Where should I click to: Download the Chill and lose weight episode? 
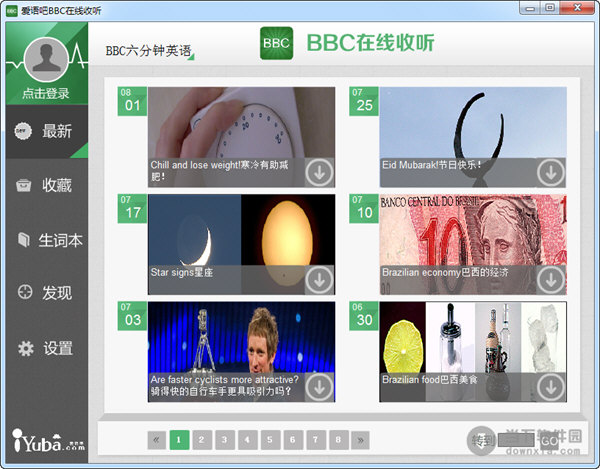[x=319, y=173]
